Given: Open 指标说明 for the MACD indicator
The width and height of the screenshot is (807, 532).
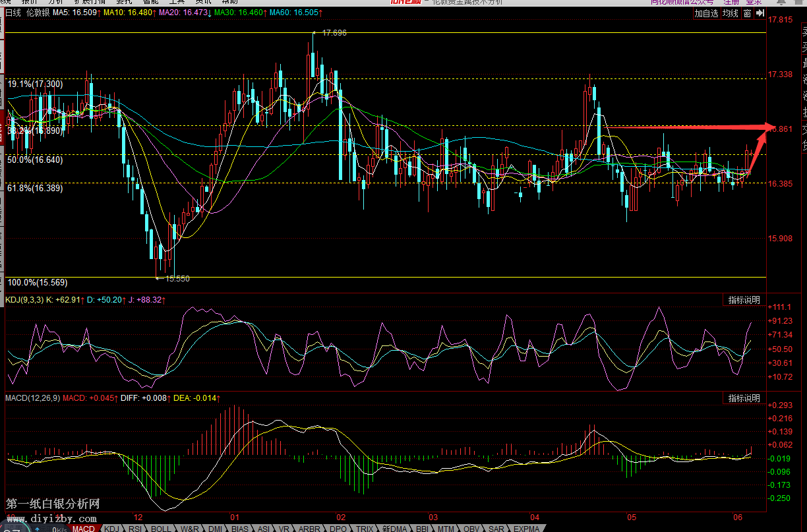Looking at the screenshot, I should [x=744, y=398].
